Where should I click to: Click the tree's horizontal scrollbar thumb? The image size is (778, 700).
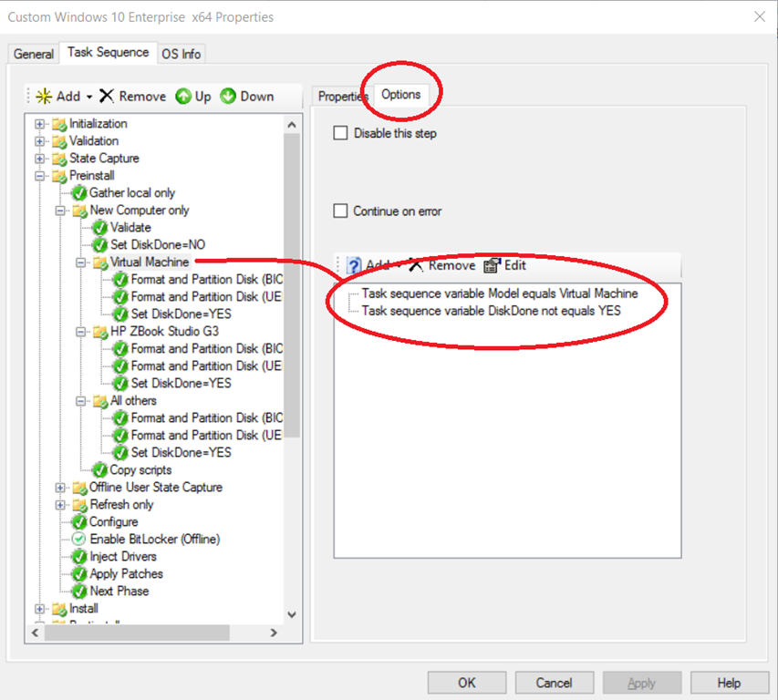[128, 633]
